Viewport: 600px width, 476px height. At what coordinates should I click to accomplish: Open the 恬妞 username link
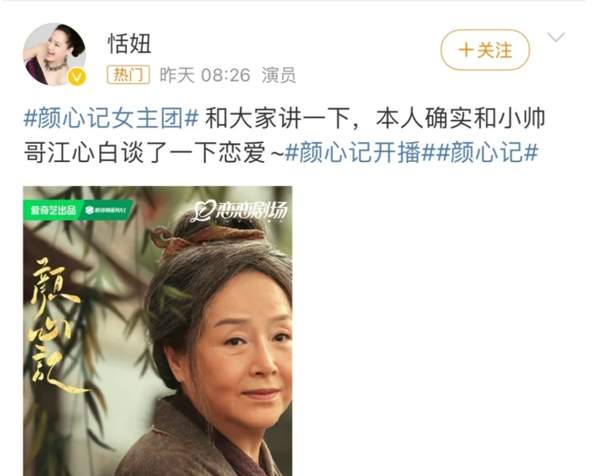pos(129,44)
